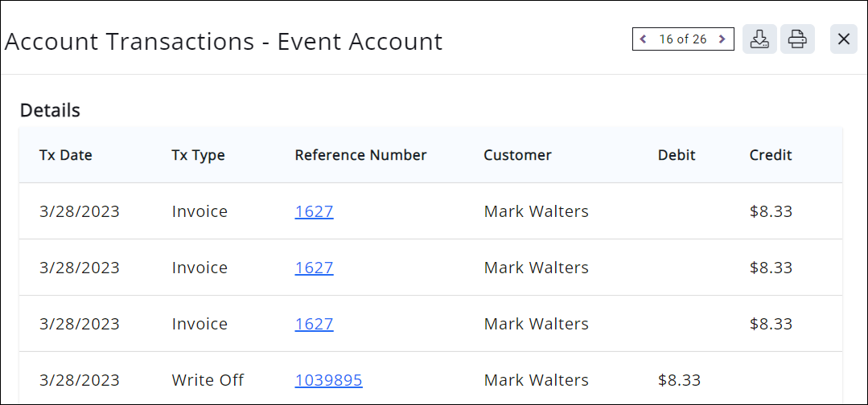Click the Reference Number column header

[360, 155]
